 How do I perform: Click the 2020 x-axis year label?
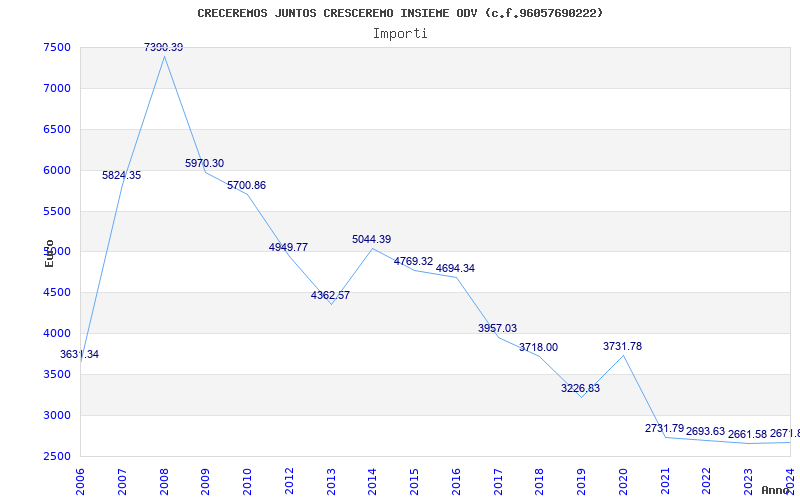tap(623, 482)
